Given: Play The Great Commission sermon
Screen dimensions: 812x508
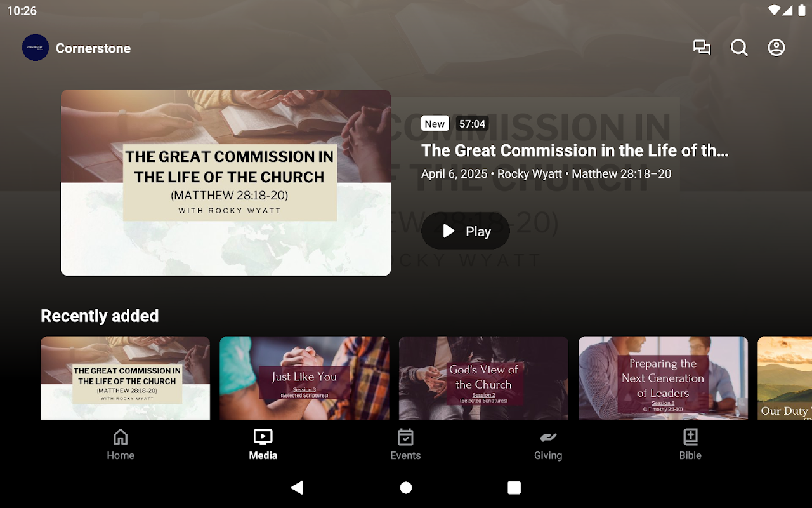Looking at the screenshot, I should (x=466, y=231).
